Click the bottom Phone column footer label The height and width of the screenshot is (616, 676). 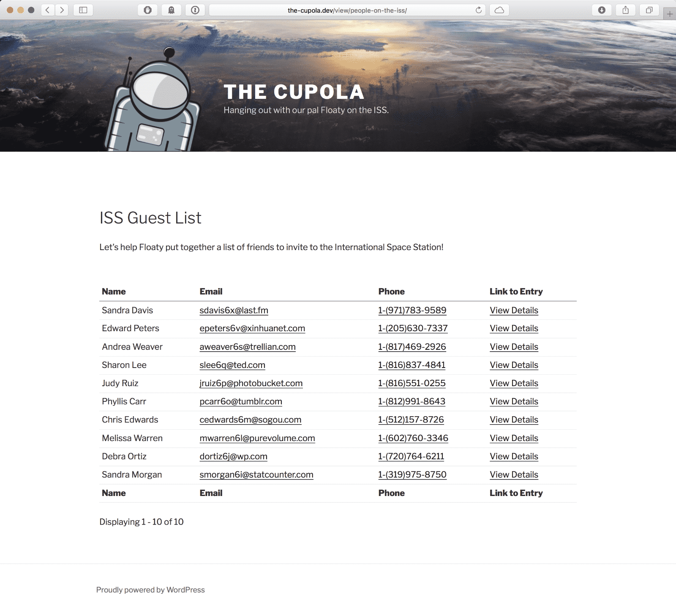(392, 493)
